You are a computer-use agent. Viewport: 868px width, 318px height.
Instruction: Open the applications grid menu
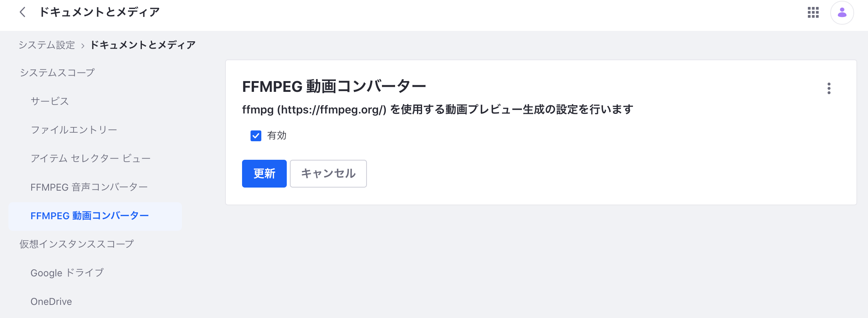tap(813, 13)
